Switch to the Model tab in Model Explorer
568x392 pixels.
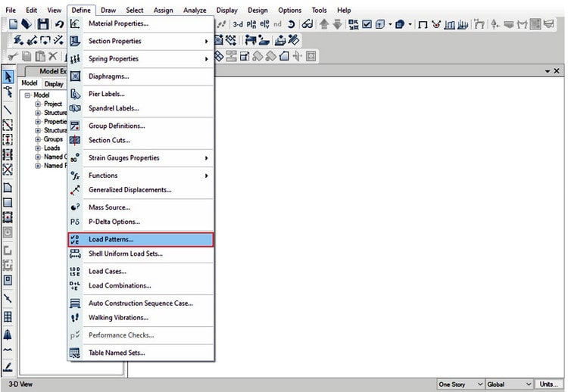pyautogui.click(x=30, y=83)
